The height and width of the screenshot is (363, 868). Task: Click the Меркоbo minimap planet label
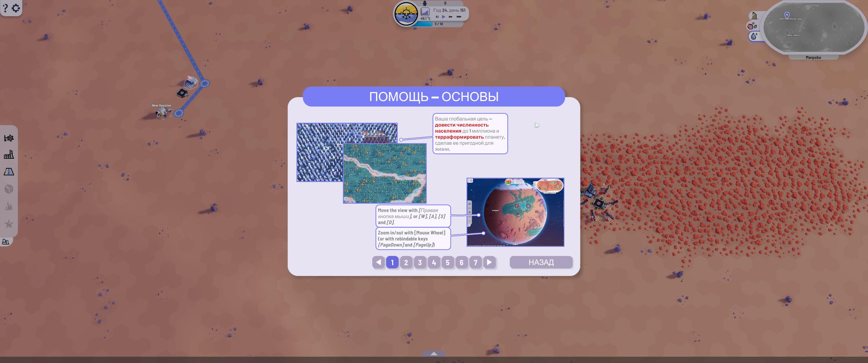click(813, 57)
